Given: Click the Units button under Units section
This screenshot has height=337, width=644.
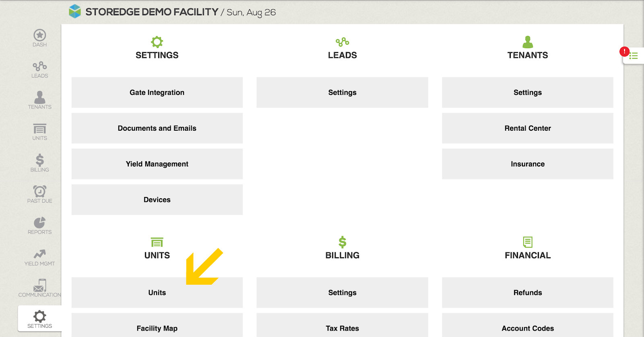Looking at the screenshot, I should coord(157,293).
